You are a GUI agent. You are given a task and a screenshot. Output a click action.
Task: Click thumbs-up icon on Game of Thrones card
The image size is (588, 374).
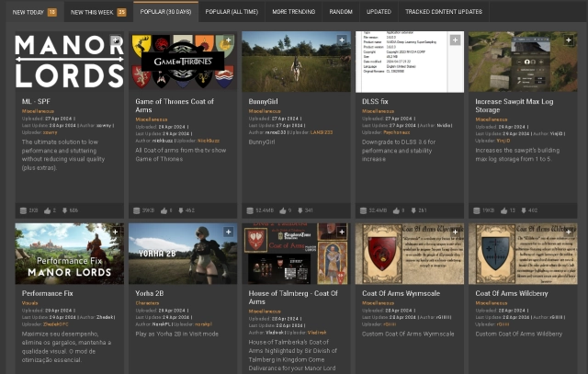coord(164,210)
